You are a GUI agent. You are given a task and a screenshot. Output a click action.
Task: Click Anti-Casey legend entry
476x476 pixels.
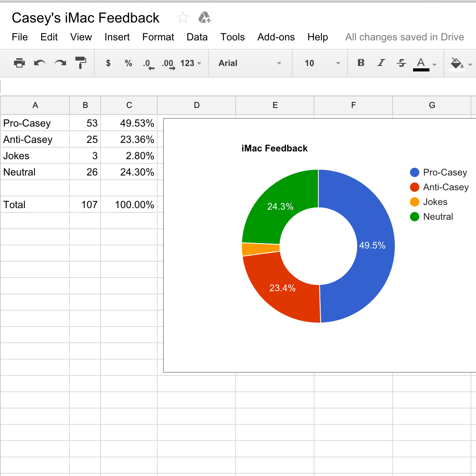(x=440, y=187)
